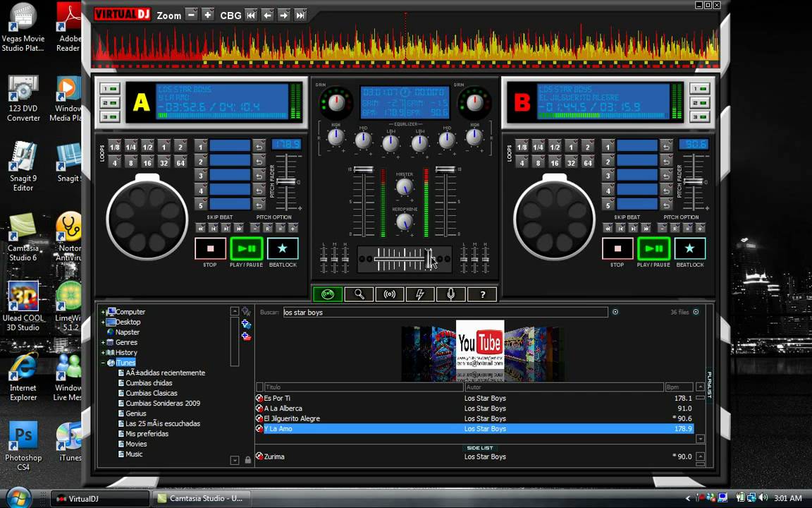Screen dimensions: 812x508
Task: Click the CBG skip-to-start button
Action: point(251,15)
